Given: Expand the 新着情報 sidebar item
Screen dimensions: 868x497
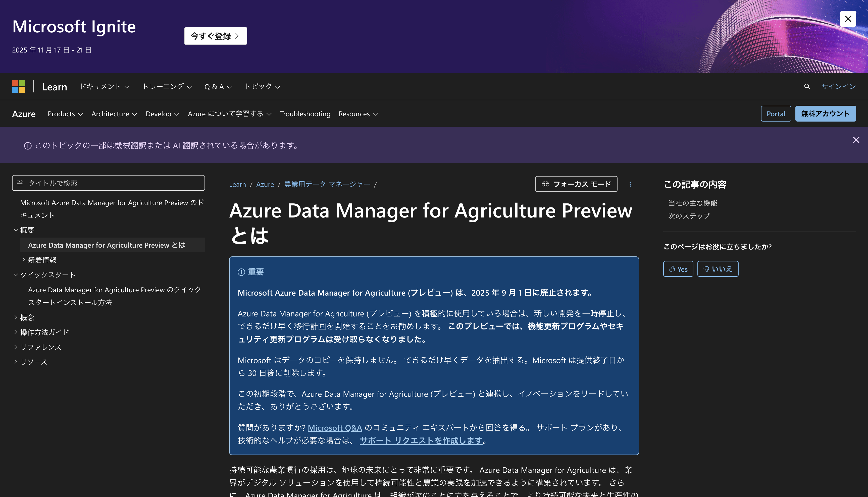Looking at the screenshot, I should [24, 260].
